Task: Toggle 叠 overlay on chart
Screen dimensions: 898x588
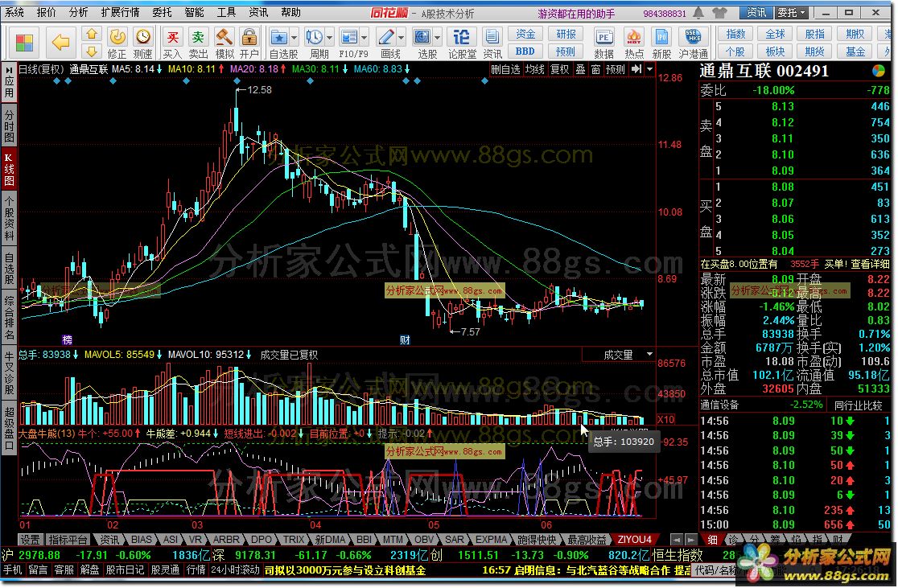Action: click(x=580, y=69)
